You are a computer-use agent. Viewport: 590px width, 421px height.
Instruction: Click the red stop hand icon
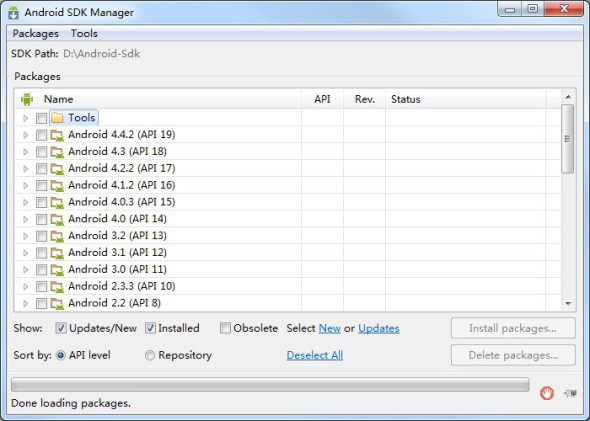[x=547, y=394]
